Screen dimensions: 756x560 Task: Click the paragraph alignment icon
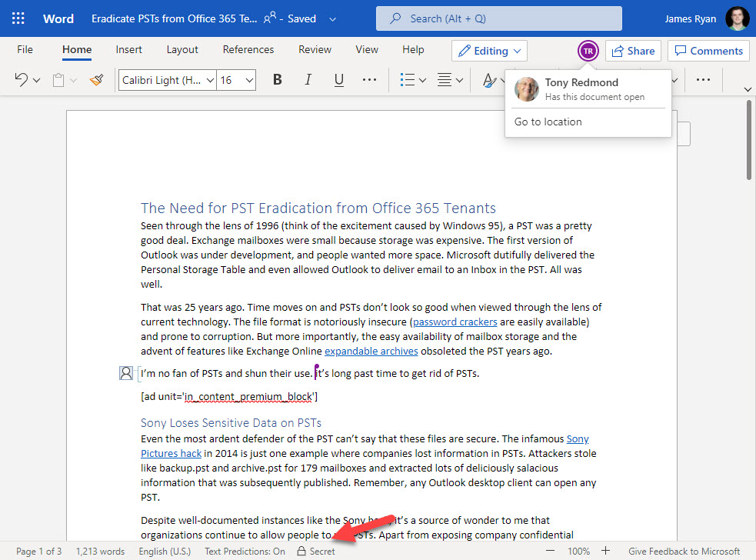[445, 79]
